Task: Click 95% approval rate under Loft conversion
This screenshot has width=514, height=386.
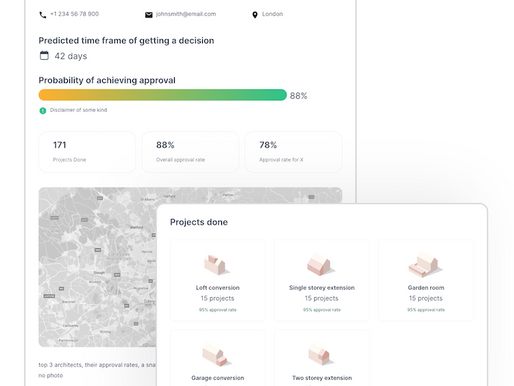Action: click(218, 310)
